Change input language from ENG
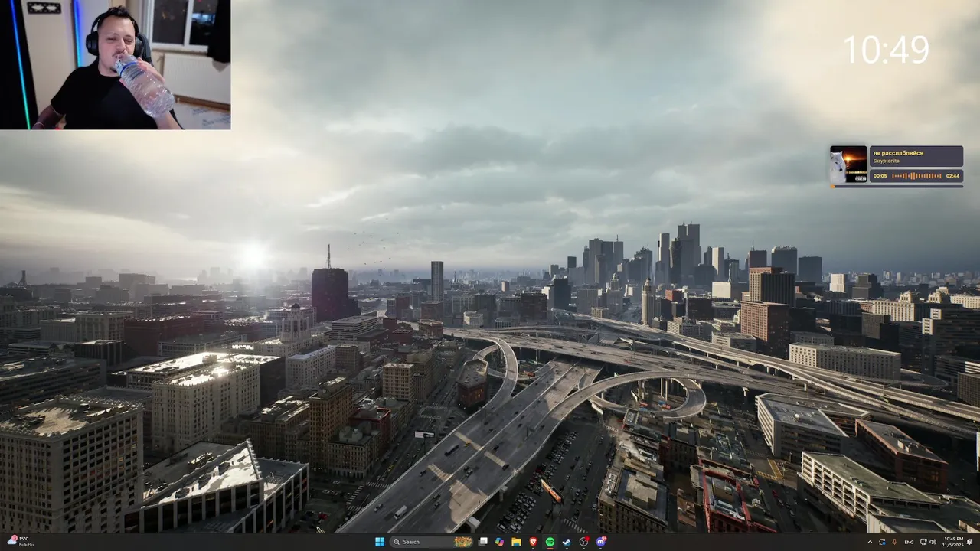The width and height of the screenshot is (980, 551). (909, 542)
